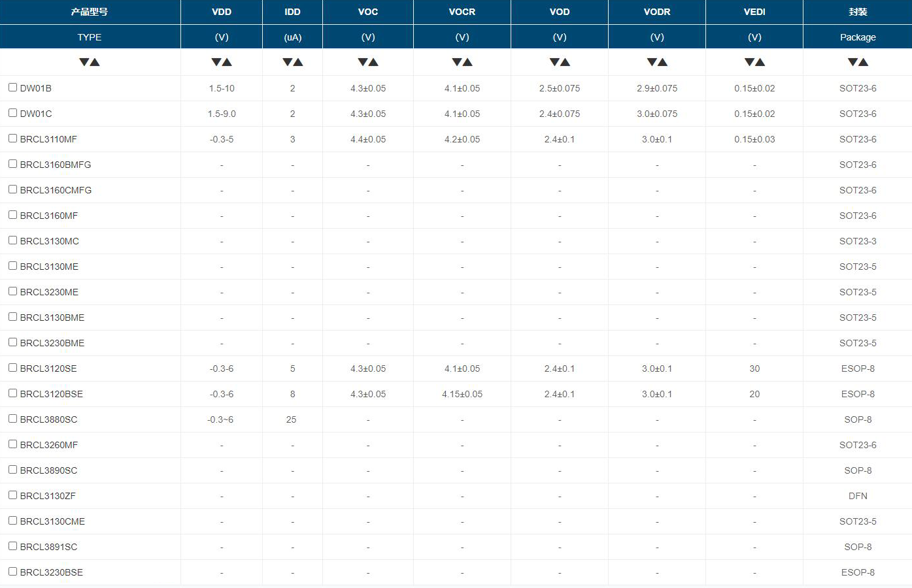
Task: Sort VEDI column ascending arrow
Action: point(760,62)
